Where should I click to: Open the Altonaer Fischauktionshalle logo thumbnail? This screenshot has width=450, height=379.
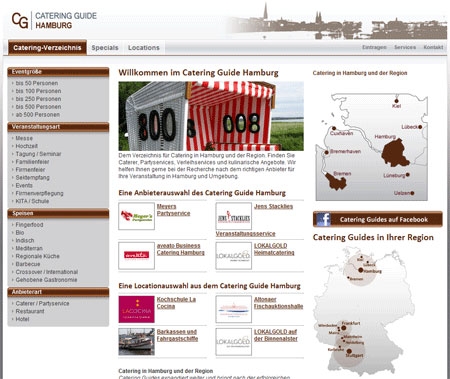(234, 309)
